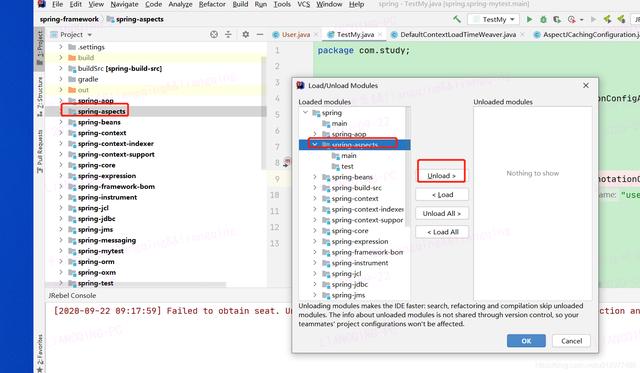Click the JRebel run rocket icon

pyautogui.click(x=607, y=19)
